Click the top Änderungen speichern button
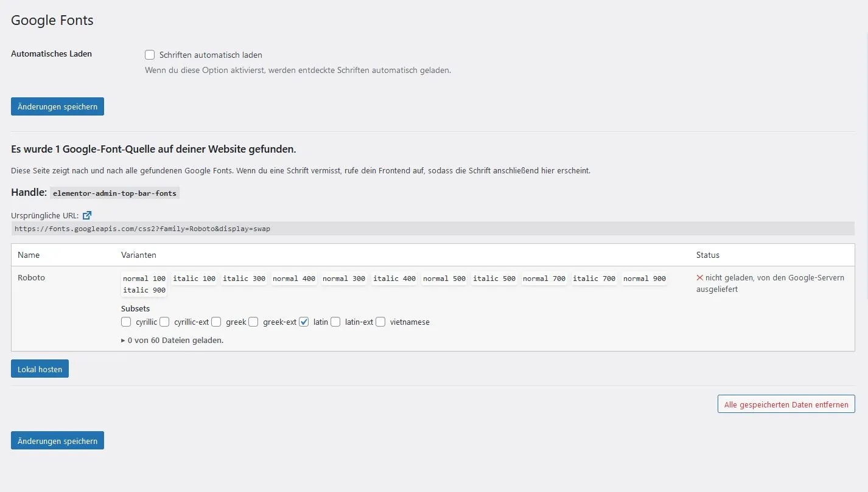Viewport: 868px width, 492px height. click(x=57, y=106)
